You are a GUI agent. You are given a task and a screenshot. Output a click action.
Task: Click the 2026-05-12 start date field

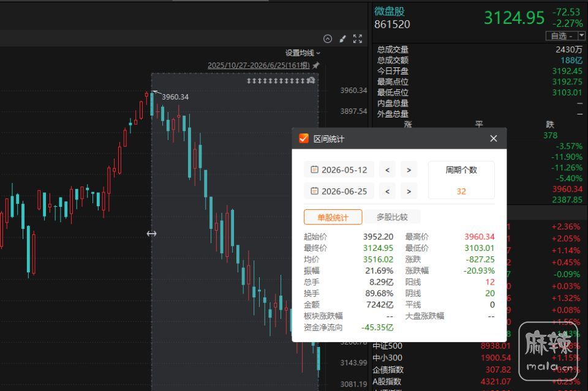click(x=339, y=169)
